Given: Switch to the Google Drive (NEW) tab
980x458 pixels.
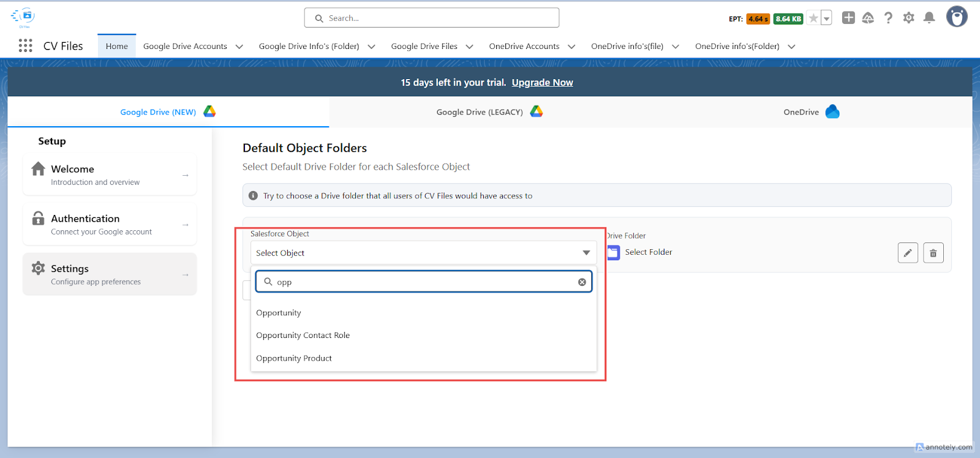Looking at the screenshot, I should pos(168,112).
